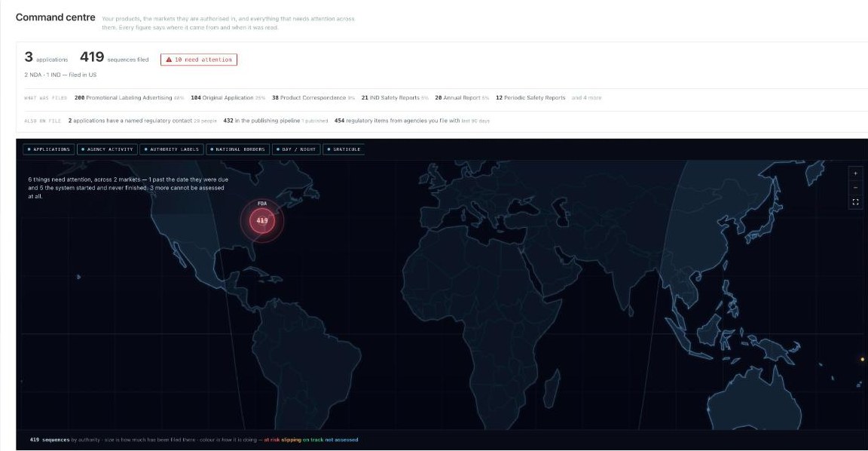The width and height of the screenshot is (868, 451).
Task: Click the orange dot at map's right edge
Action: pos(863,360)
